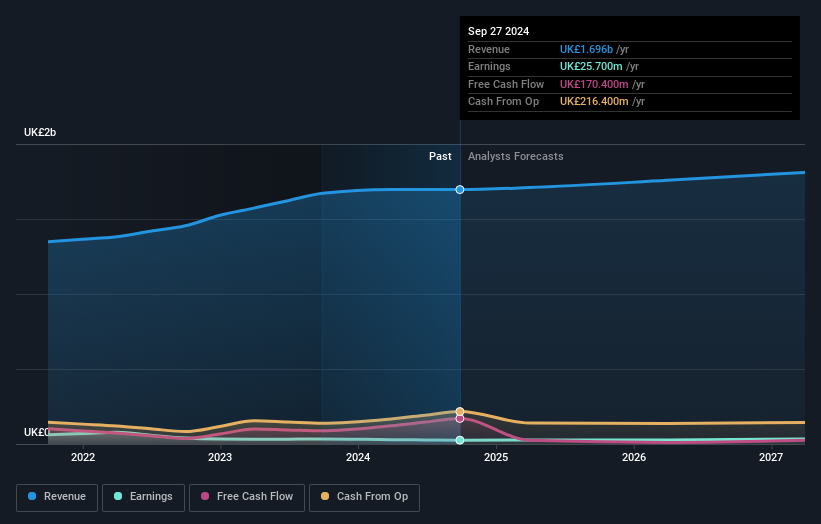Click the Revenue data point marker on blue line
This screenshot has width=821, height=524.
460,189
